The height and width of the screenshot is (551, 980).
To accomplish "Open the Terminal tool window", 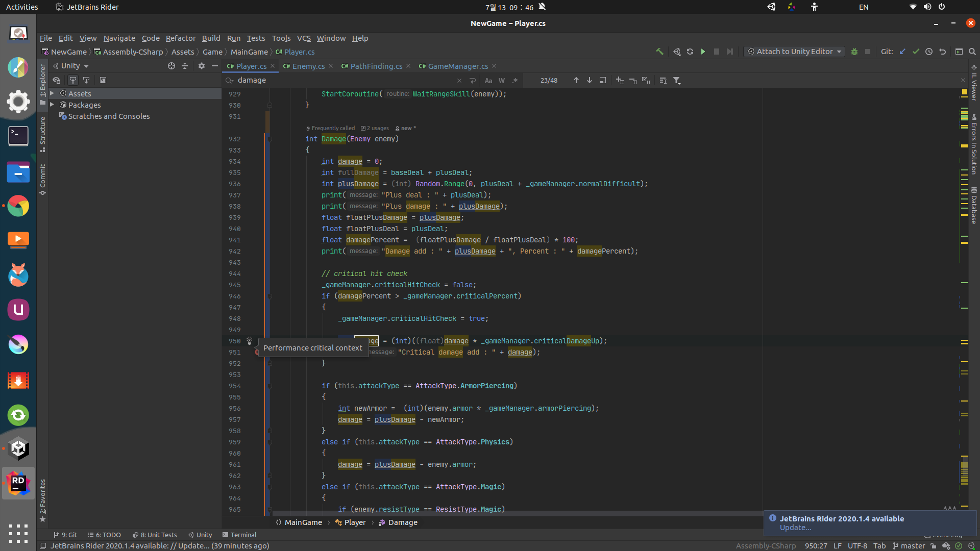I will [x=239, y=535].
